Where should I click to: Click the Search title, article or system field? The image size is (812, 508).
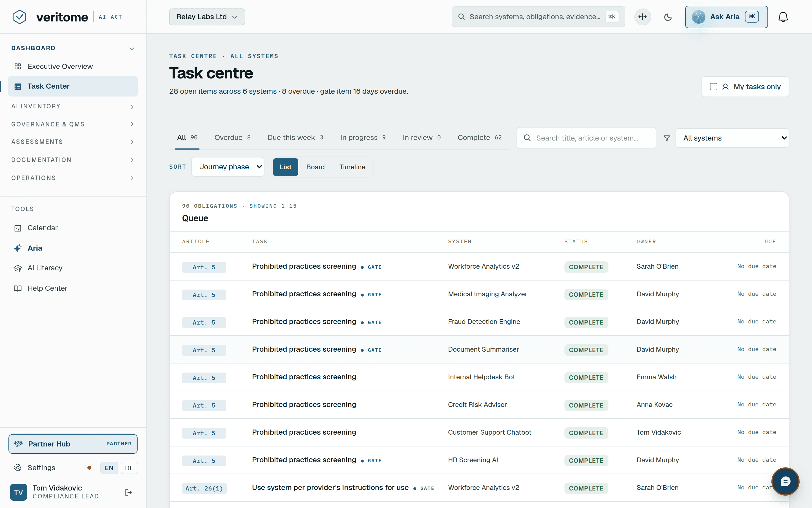coord(586,138)
